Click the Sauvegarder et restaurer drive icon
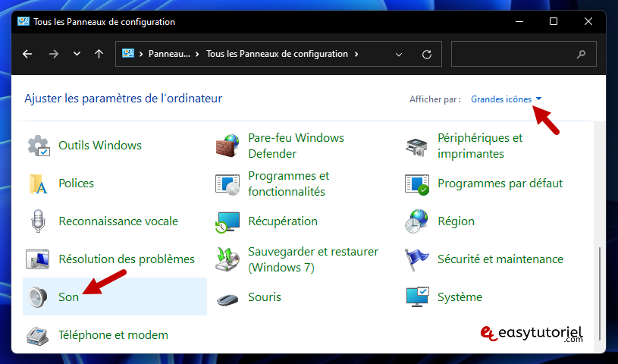This screenshot has width=618, height=364. [227, 259]
